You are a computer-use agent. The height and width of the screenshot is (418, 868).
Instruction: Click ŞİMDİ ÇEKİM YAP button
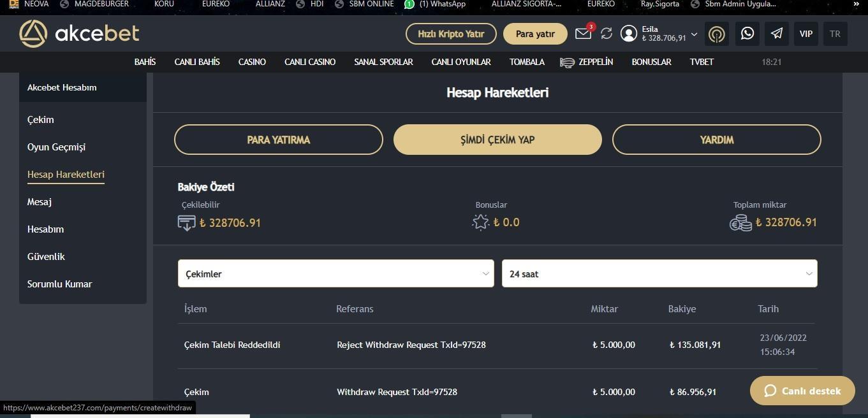click(497, 140)
